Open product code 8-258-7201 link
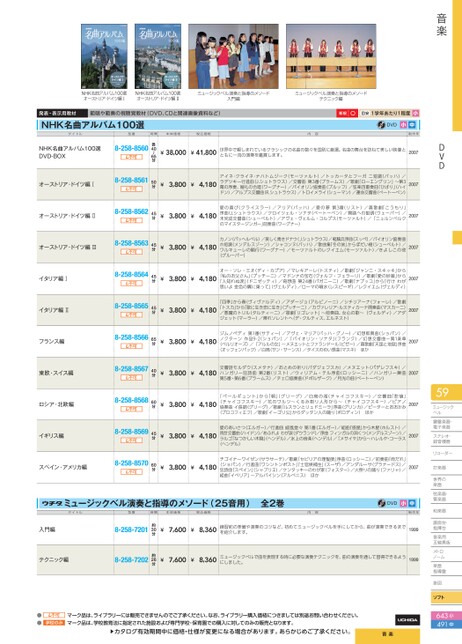The width and height of the screenshot is (462, 644). point(131,529)
